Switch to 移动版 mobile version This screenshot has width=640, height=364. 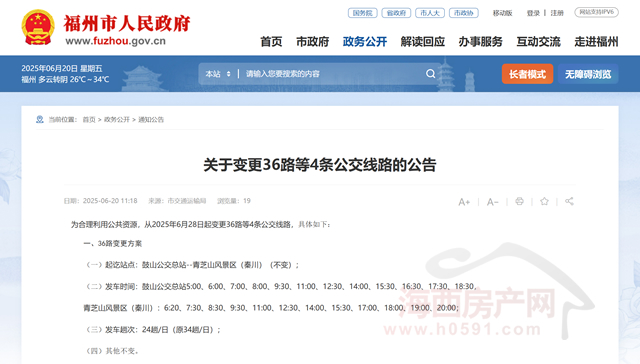point(502,13)
